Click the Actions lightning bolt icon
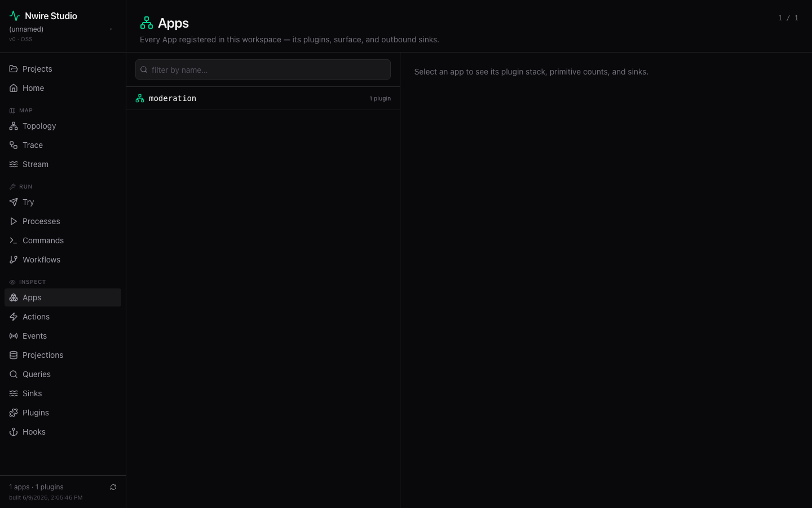This screenshot has height=508, width=812. (14, 317)
